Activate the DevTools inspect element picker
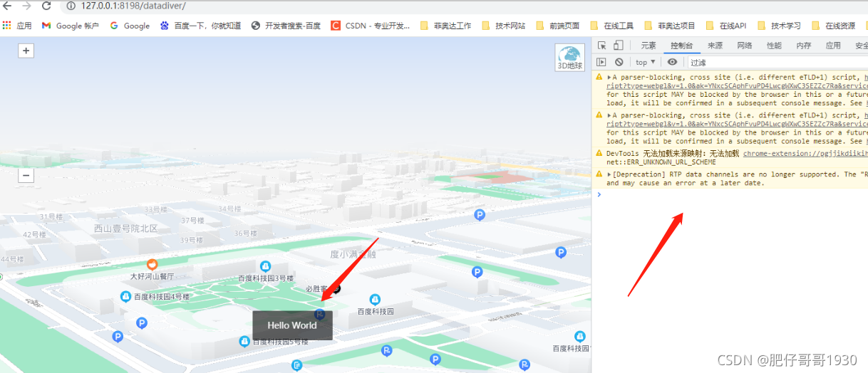This screenshot has height=373, width=868. pyautogui.click(x=602, y=46)
